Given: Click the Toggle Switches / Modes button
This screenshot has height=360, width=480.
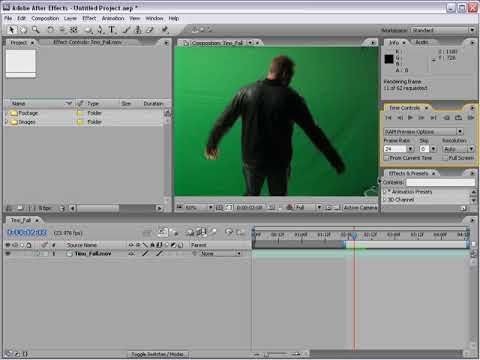Looking at the screenshot, I should [158, 354].
